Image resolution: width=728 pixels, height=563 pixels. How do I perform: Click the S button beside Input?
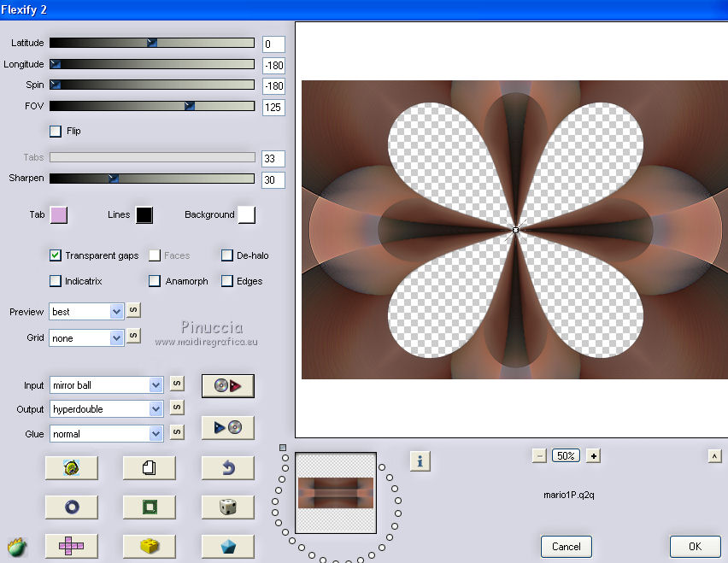[x=177, y=384]
